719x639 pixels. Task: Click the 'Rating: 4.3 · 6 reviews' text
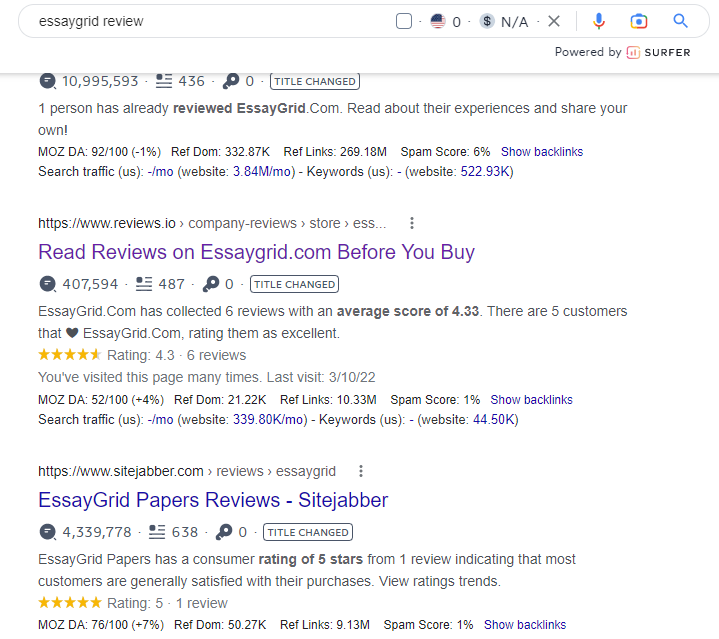(x=177, y=355)
